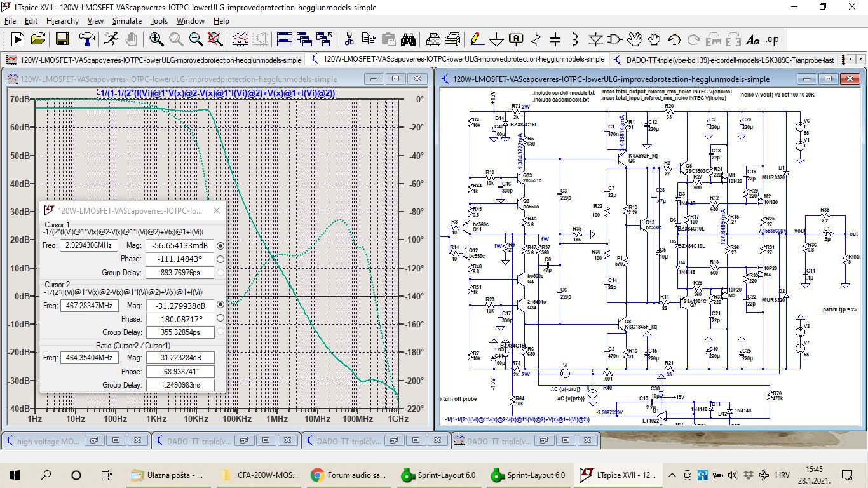This screenshot has height=488, width=868.
Task: Click the Close All Windows icon
Action: (x=324, y=39)
